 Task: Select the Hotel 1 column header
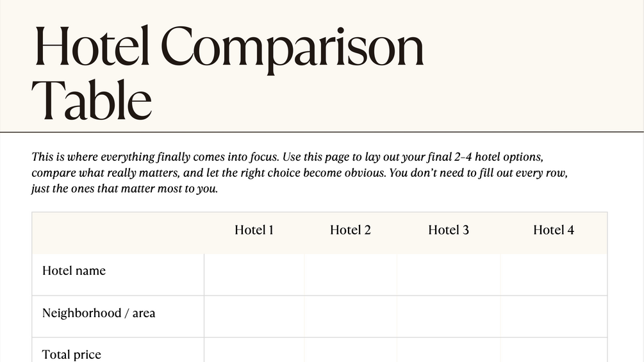coord(254,230)
